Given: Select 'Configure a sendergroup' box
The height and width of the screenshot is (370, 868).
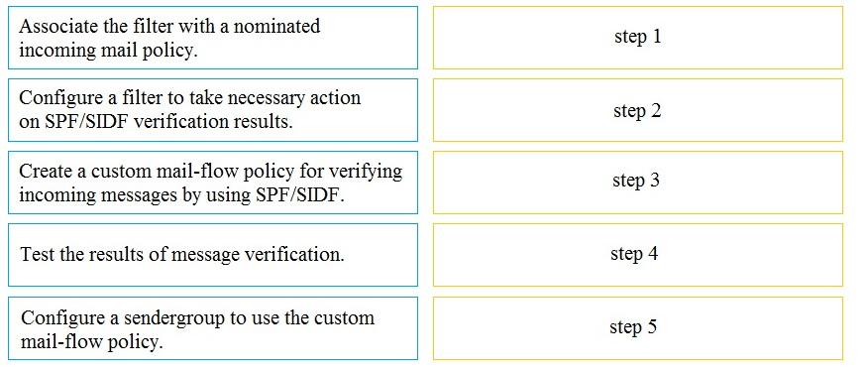Looking at the screenshot, I should point(213,328).
